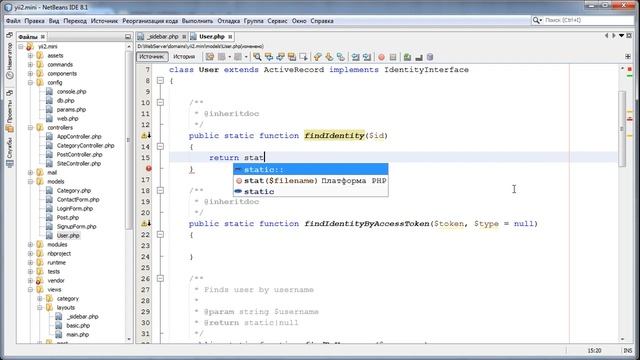Switch to the История history view
Image resolution: width=640 pixels, height=360 pixels.
click(184, 57)
